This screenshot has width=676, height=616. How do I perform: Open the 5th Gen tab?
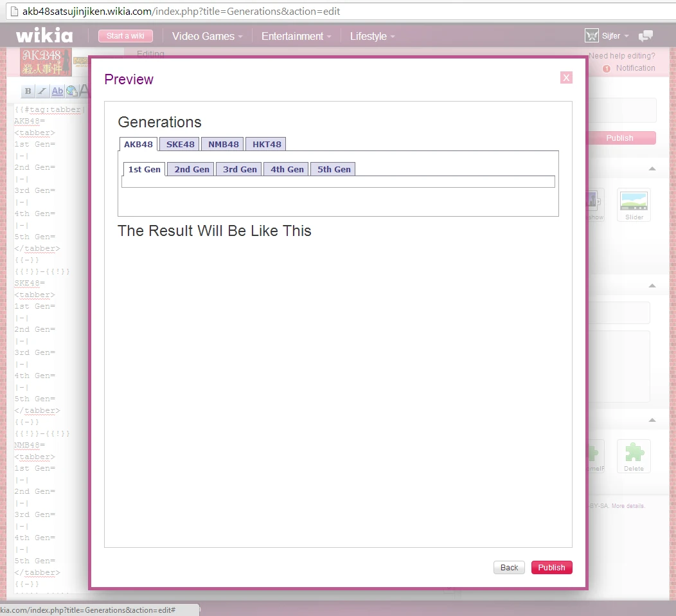(334, 169)
